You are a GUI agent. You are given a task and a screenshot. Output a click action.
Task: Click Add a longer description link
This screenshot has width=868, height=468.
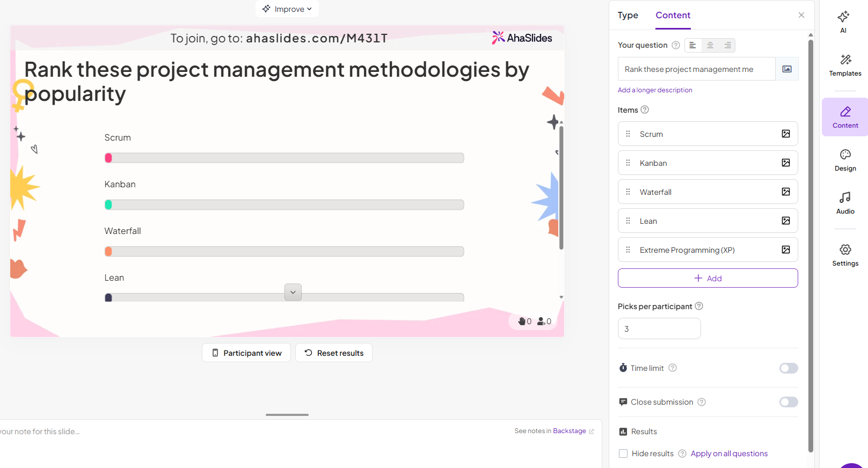tap(655, 90)
